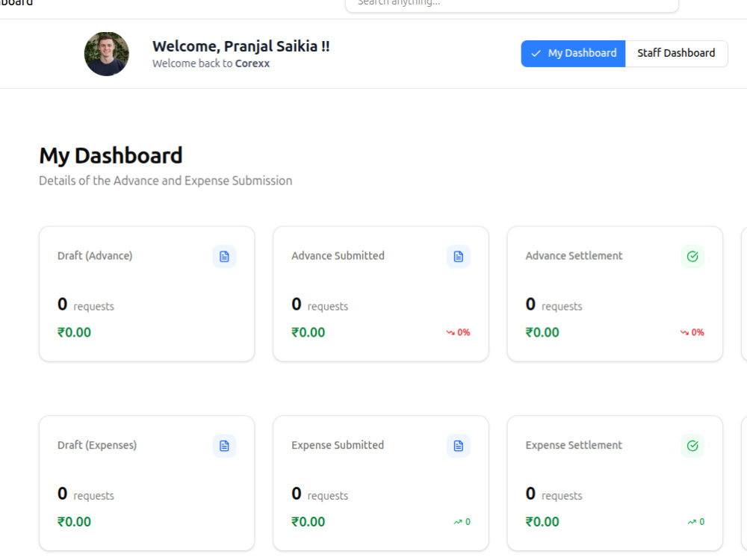Focus the Search anything field

point(512,4)
